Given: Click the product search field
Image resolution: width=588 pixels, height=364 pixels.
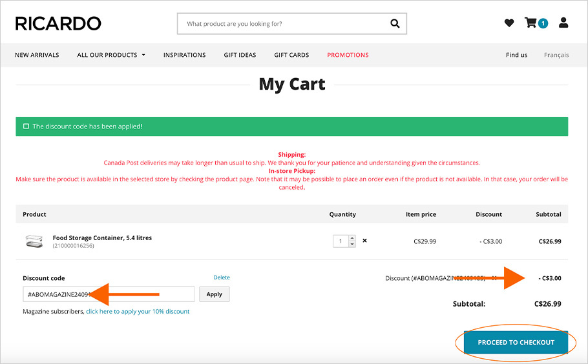Looking at the screenshot, I should (x=292, y=24).
